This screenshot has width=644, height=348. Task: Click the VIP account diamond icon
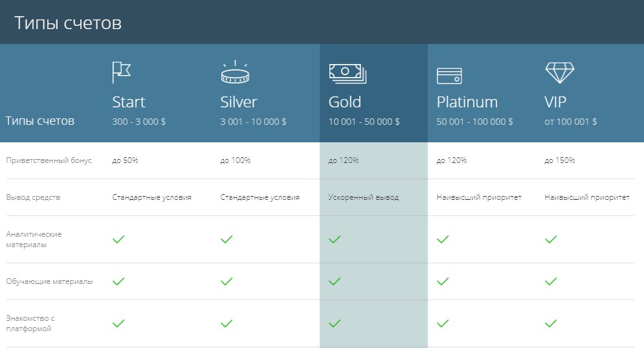(x=559, y=72)
